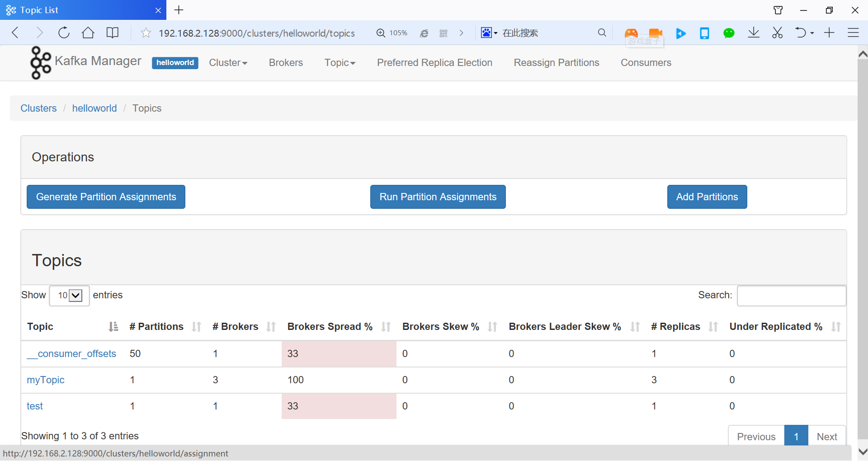The image size is (868, 461).
Task: Go to the browser home page icon
Action: click(88, 33)
